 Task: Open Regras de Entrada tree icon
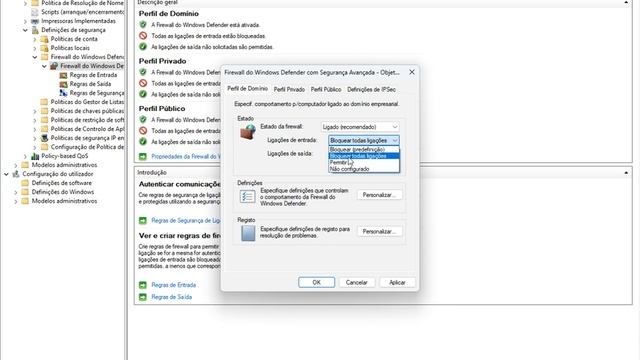tap(63, 75)
